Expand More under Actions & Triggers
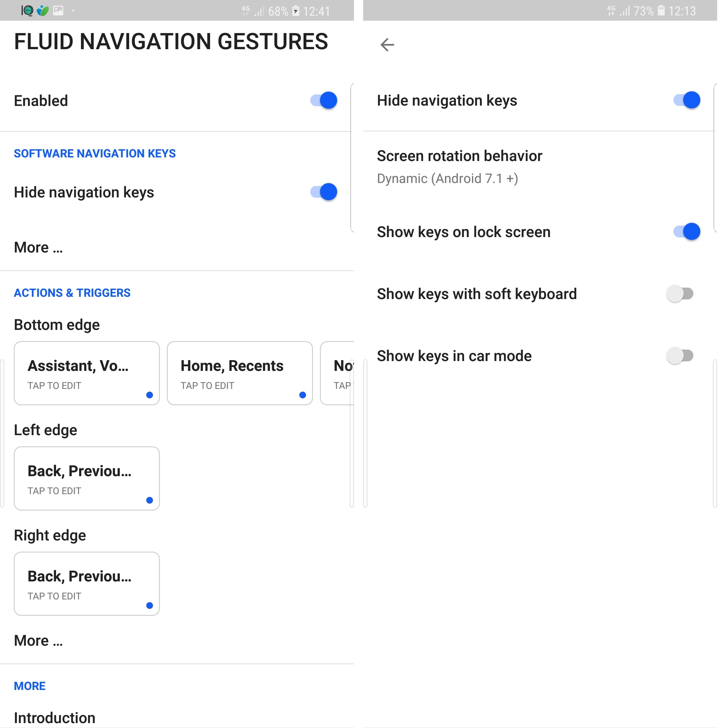The height and width of the screenshot is (728, 725). click(38, 640)
